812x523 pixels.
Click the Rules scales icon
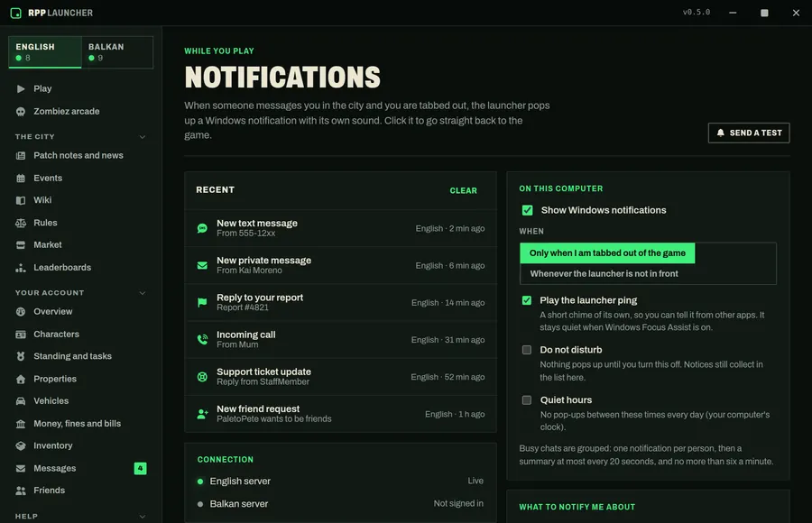[x=21, y=224]
